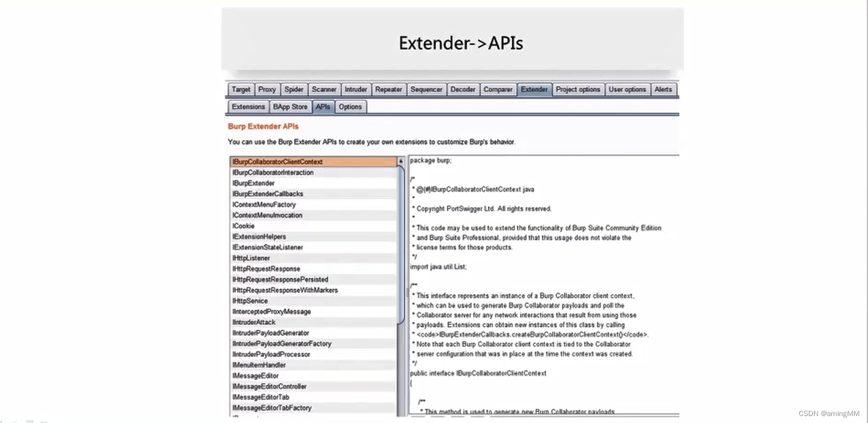Open the IHttpListener interface

(x=313, y=258)
